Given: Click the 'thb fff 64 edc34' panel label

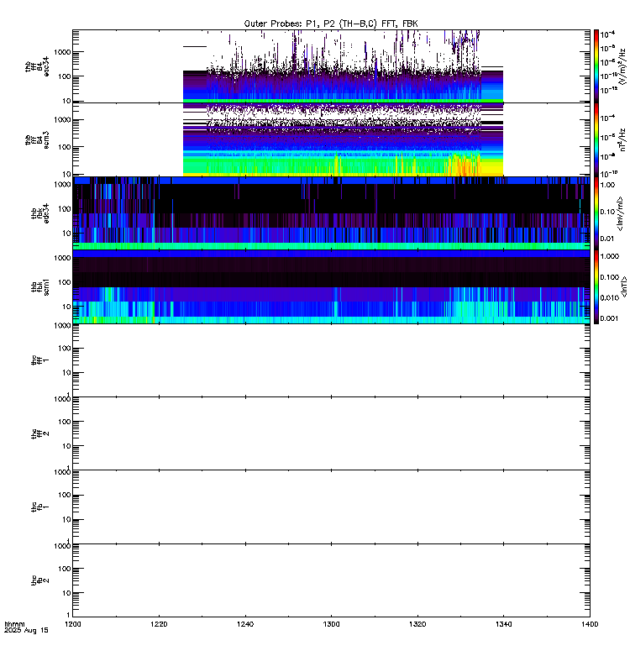Looking at the screenshot, I should (x=37, y=66).
